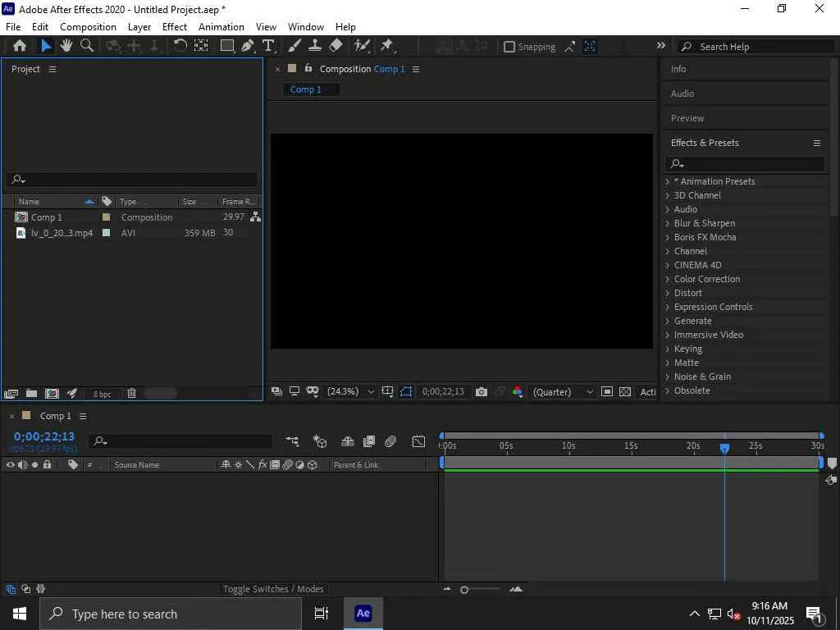This screenshot has width=840, height=630.
Task: Delete selected project item with trash icon
Action: [x=131, y=394]
